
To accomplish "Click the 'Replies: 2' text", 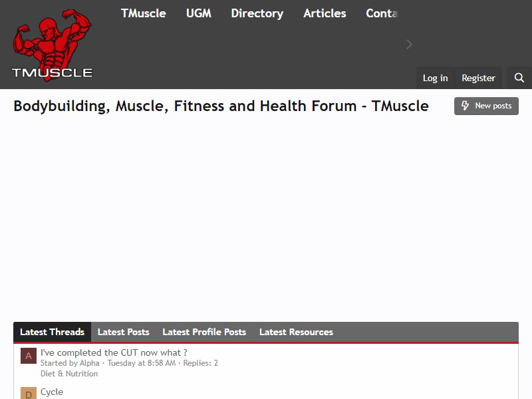I will point(201,363).
